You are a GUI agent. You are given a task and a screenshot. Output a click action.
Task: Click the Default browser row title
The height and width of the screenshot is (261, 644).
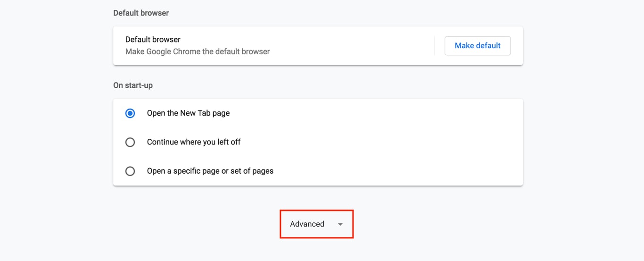pos(153,40)
